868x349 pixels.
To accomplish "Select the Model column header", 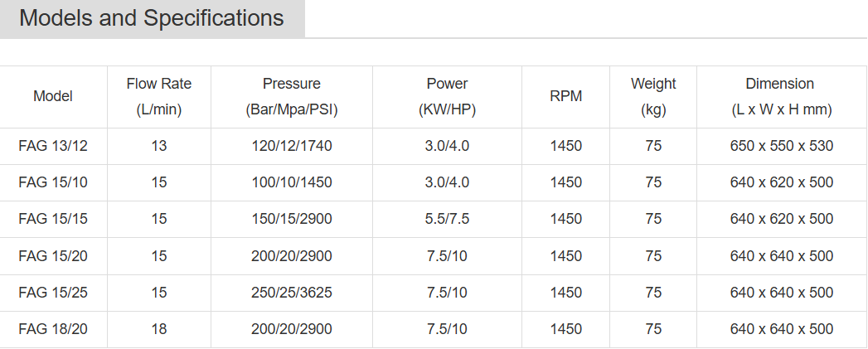I will [x=53, y=96].
